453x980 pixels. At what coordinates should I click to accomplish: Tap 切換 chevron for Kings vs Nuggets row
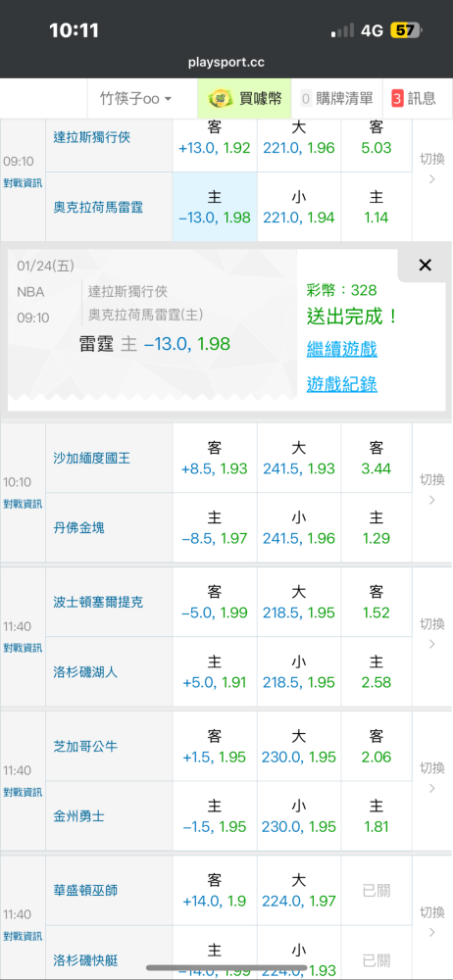click(432, 489)
